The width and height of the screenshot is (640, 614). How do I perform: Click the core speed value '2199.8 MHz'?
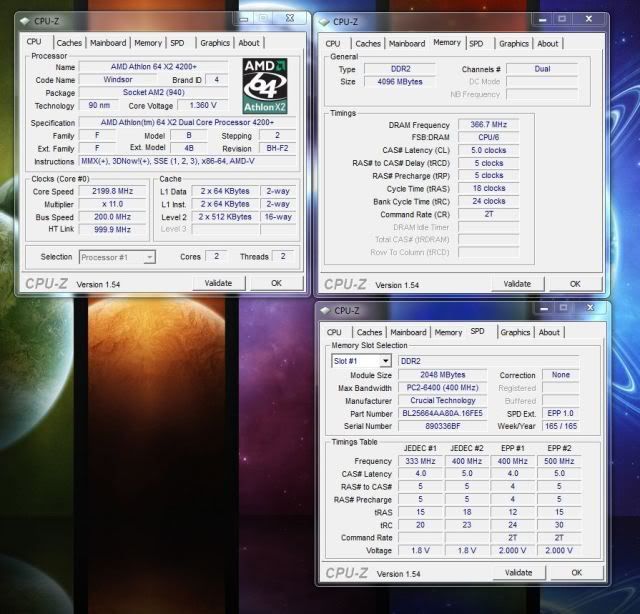112,191
